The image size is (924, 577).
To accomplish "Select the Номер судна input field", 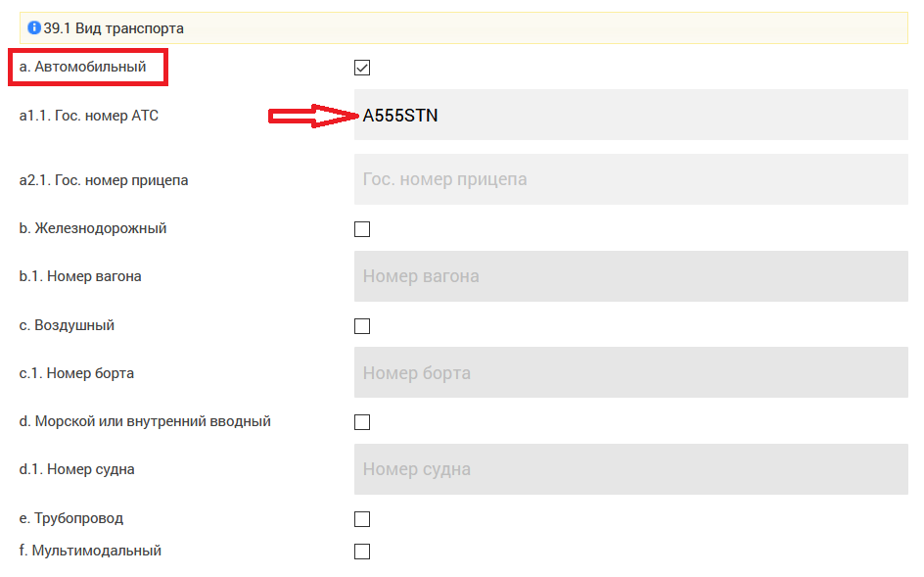I will tap(630, 469).
